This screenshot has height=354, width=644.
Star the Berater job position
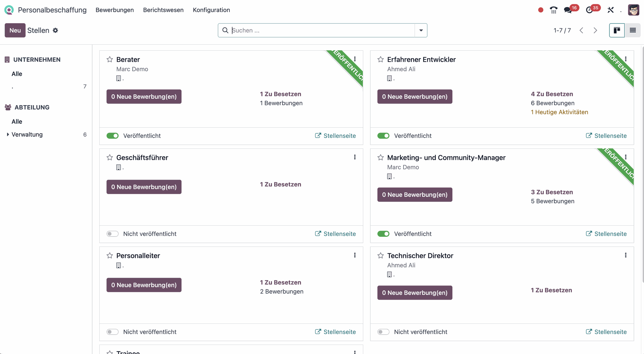pos(110,59)
